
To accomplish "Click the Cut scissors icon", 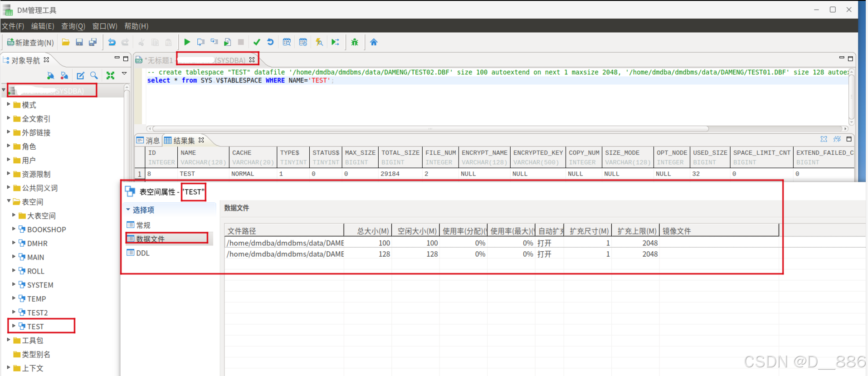I will pos(141,42).
